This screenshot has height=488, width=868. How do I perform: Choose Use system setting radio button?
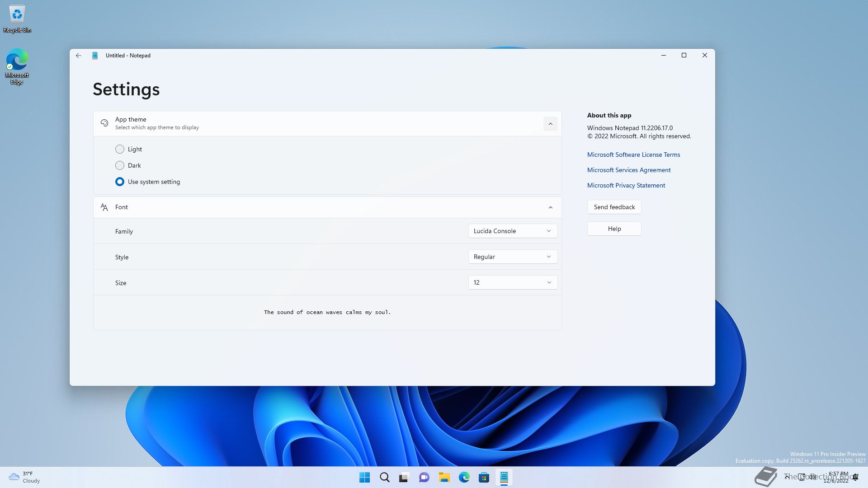[x=120, y=182]
